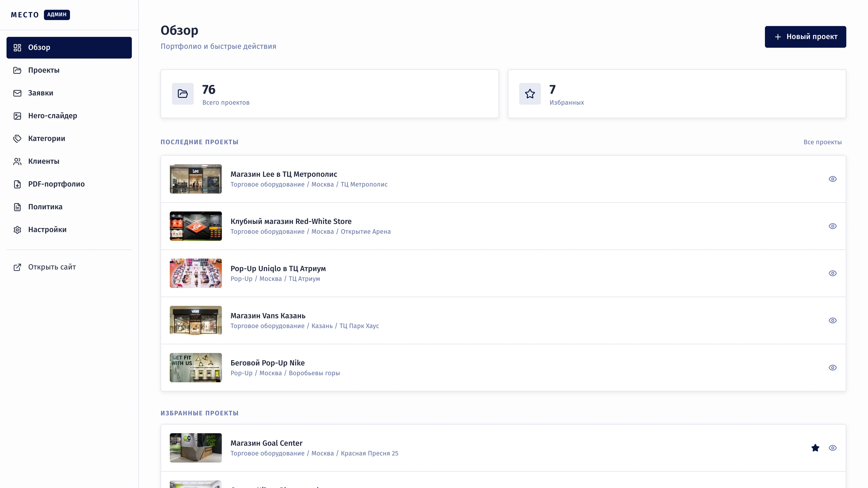Image resolution: width=868 pixels, height=488 pixels.
Task: Click the Uniqlo Pop-Up thumbnail
Action: (196, 273)
